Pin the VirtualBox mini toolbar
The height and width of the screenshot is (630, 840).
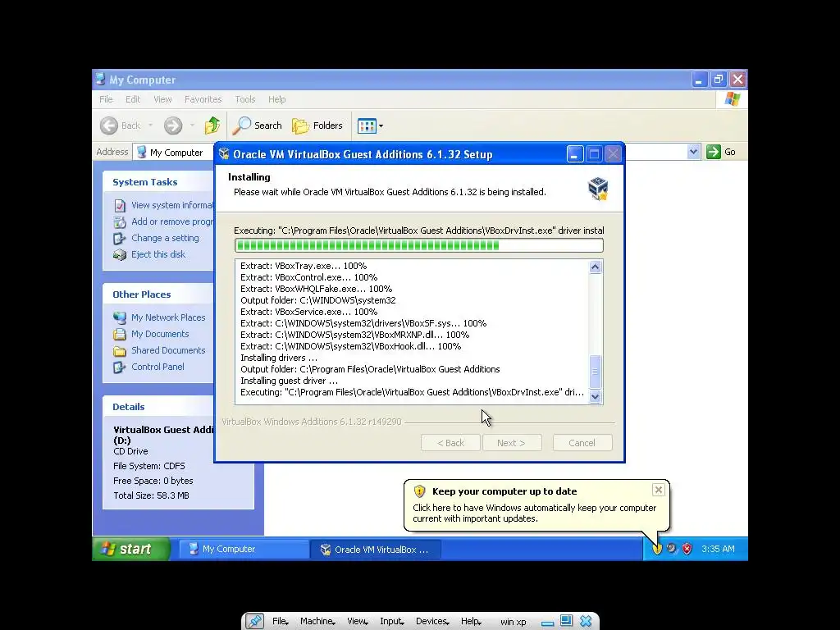pyautogui.click(x=254, y=621)
